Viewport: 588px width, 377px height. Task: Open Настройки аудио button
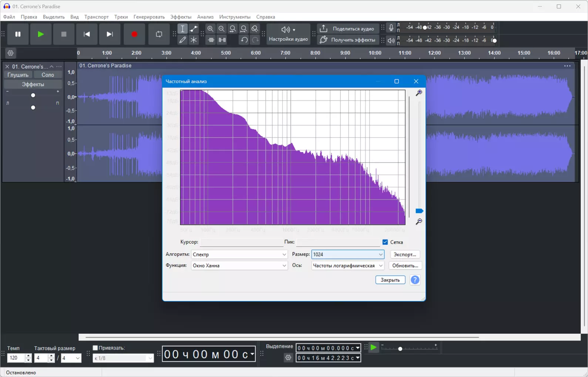tap(288, 34)
